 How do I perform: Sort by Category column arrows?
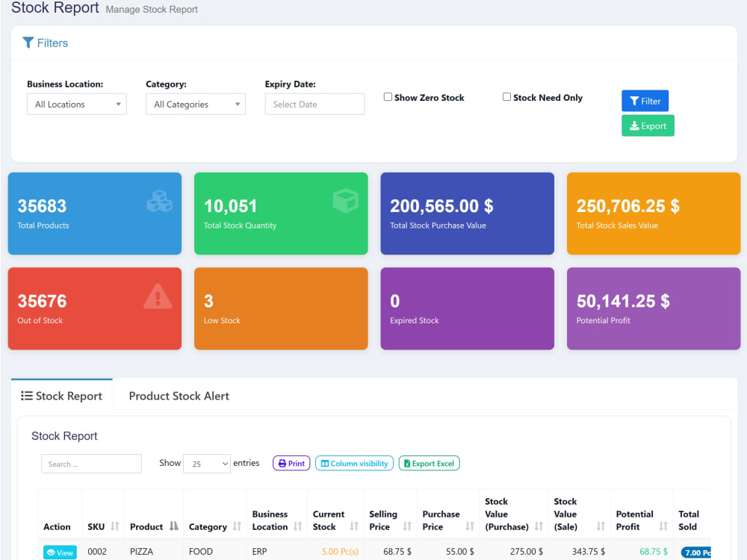coord(237,526)
